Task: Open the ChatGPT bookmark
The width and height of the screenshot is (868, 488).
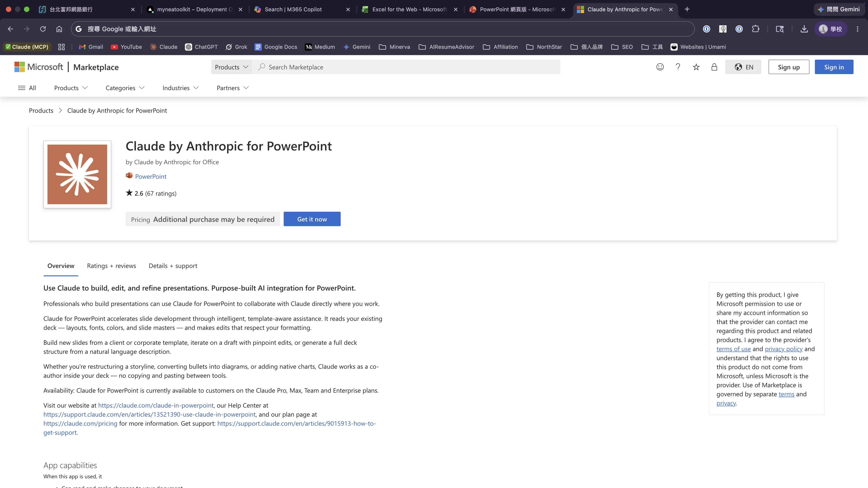Action: (201, 47)
